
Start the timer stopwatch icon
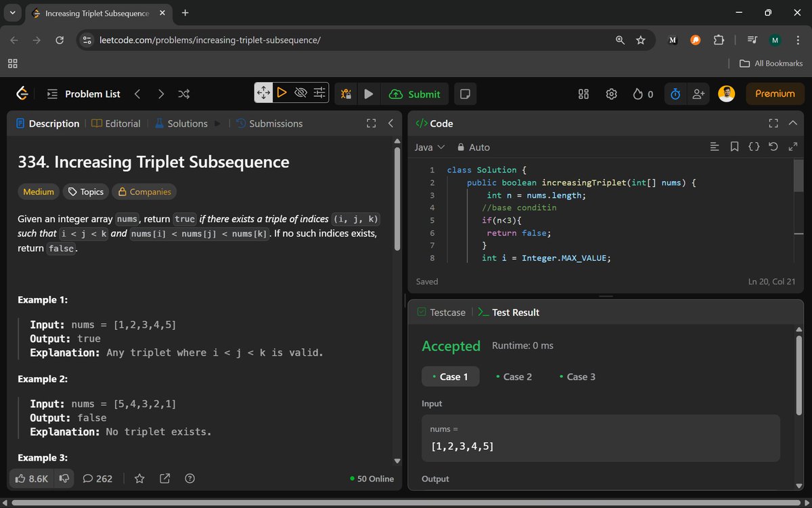[x=675, y=94]
